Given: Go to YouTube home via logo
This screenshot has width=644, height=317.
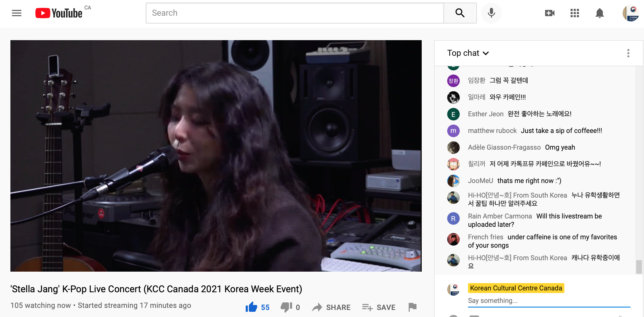Looking at the screenshot, I should (59, 13).
